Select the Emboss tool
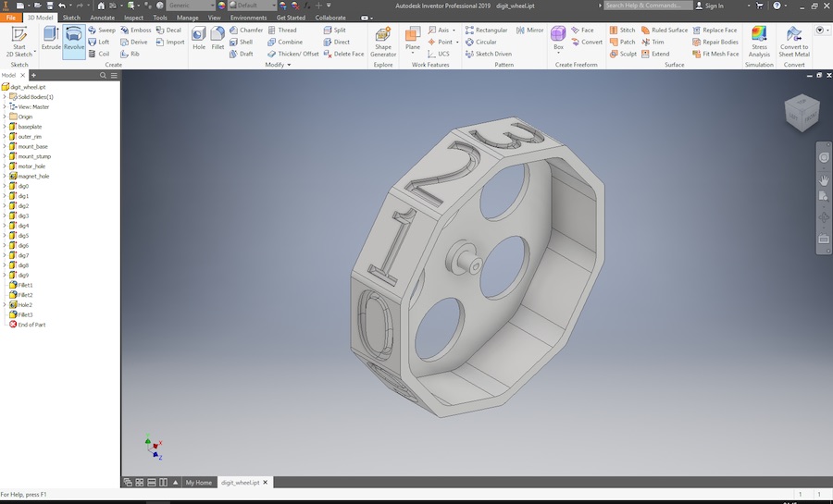 [x=135, y=31]
